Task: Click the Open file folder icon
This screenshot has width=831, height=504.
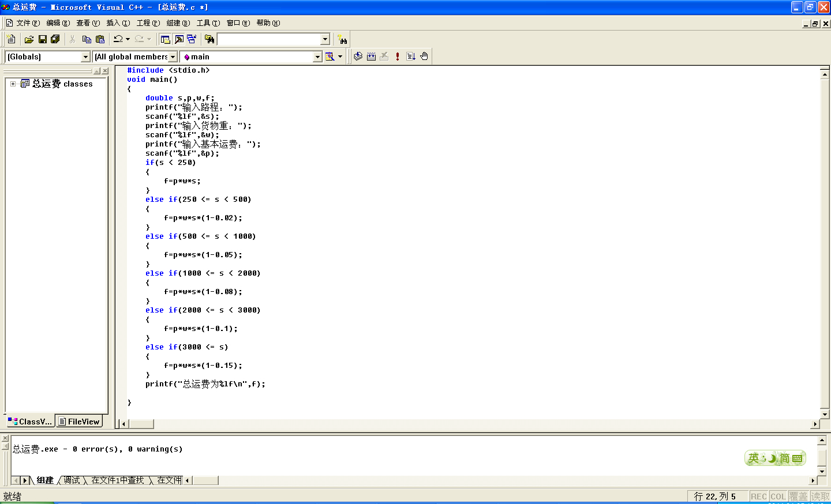Action: click(x=29, y=39)
